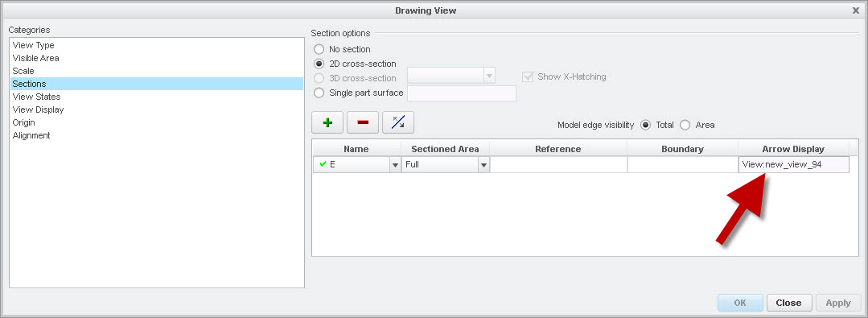This screenshot has height=318, width=868.
Task: Toggle the Show X-Hatching checkbox
Action: pyautogui.click(x=528, y=77)
